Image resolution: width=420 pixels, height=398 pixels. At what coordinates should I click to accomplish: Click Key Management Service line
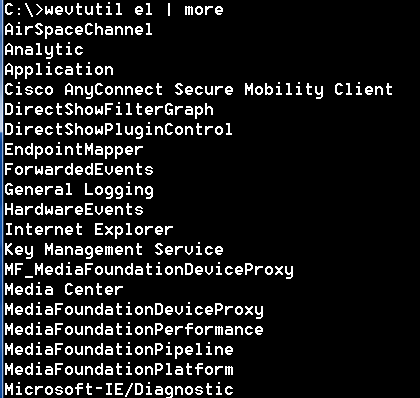click(x=114, y=250)
